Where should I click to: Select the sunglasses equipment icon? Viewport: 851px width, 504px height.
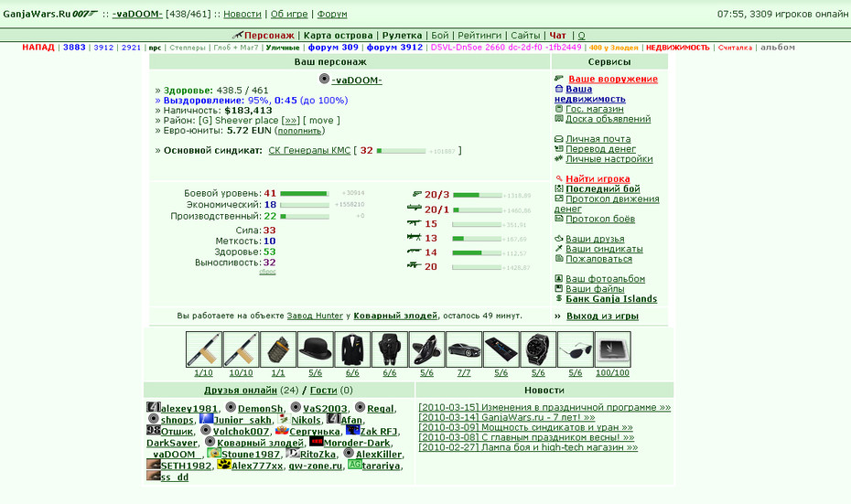click(576, 350)
